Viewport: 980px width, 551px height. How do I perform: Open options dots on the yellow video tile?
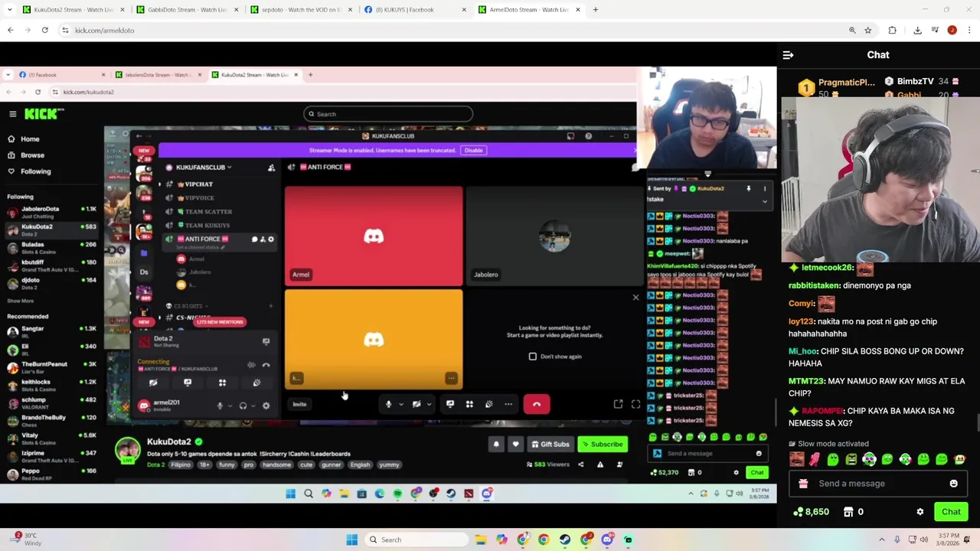click(451, 378)
